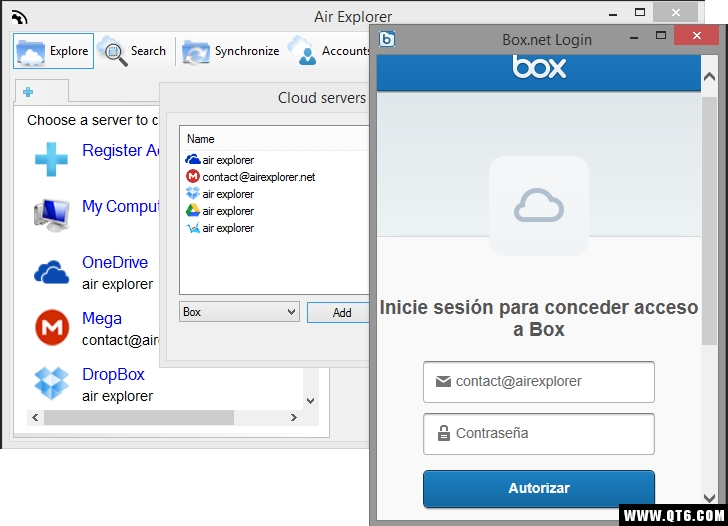Add a new tab with plus tab
Viewport: 728px width, 526px height.
(x=28, y=92)
